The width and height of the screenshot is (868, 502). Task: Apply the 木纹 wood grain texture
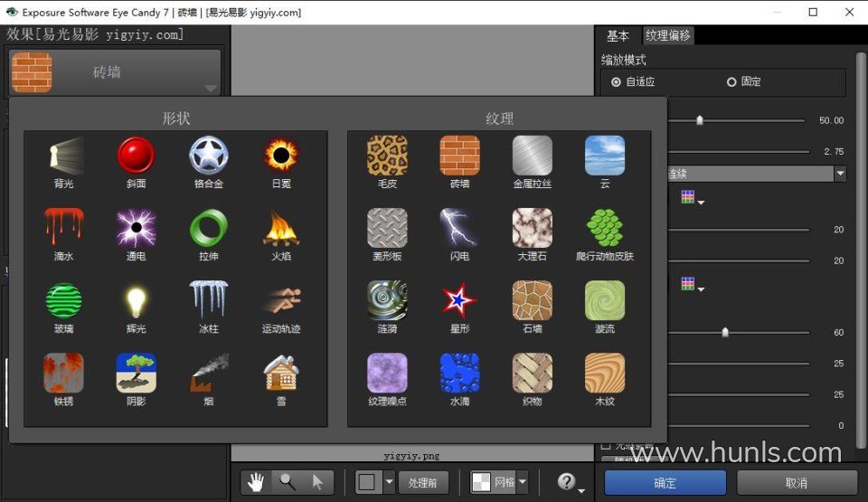pyautogui.click(x=604, y=374)
